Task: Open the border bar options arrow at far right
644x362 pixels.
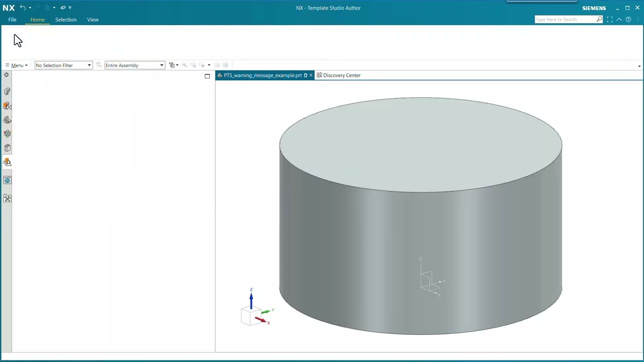Action: 639,66
